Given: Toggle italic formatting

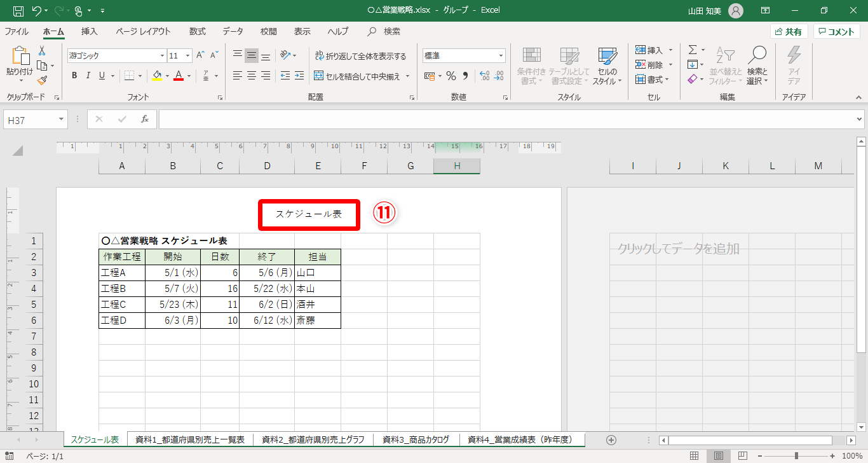Looking at the screenshot, I should pos(88,76).
